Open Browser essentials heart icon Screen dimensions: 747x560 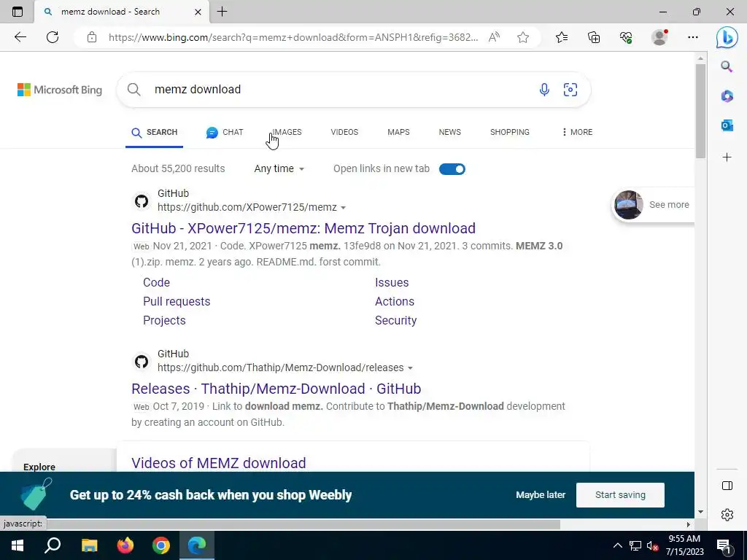point(626,37)
